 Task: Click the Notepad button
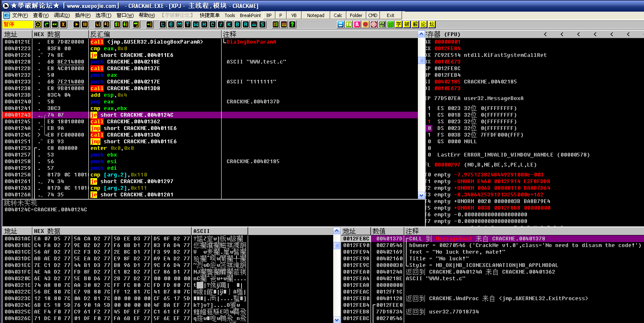(315, 15)
